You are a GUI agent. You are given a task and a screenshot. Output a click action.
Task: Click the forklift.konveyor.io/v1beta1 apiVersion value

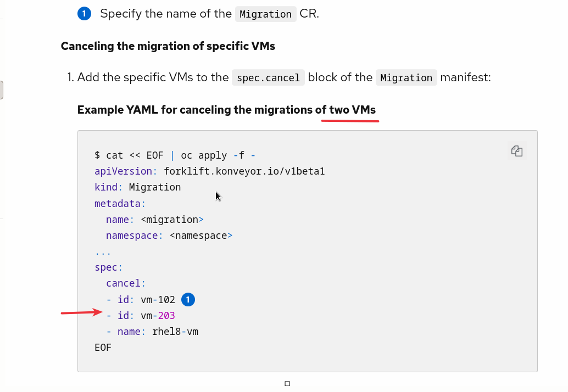click(244, 171)
